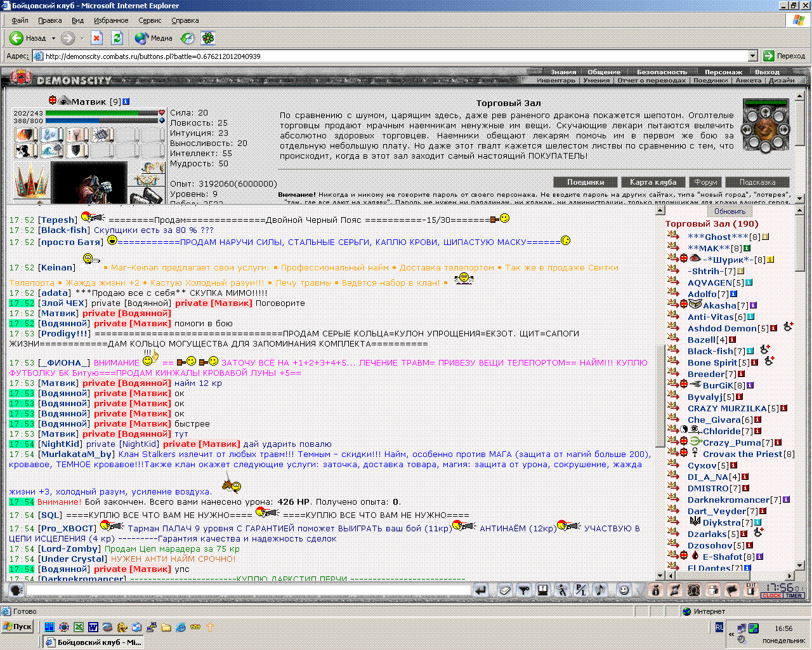Viewport: 812px width, 650px height.
Task: Click the Обновить button above player list
Action: click(x=730, y=211)
